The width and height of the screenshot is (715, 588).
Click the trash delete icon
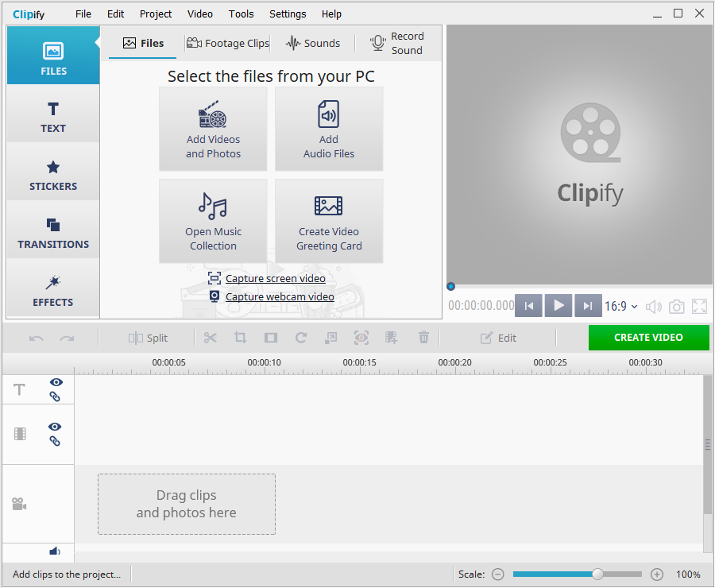tap(423, 338)
